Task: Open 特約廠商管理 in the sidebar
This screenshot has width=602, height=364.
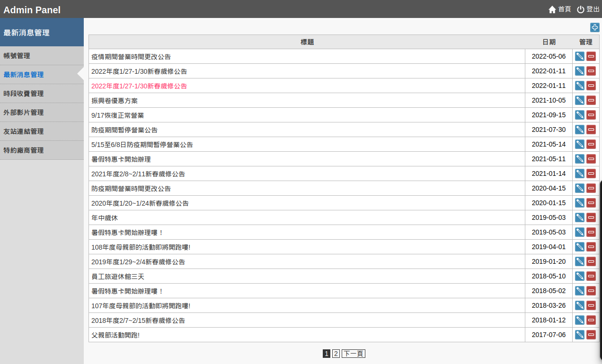Action: (x=42, y=150)
